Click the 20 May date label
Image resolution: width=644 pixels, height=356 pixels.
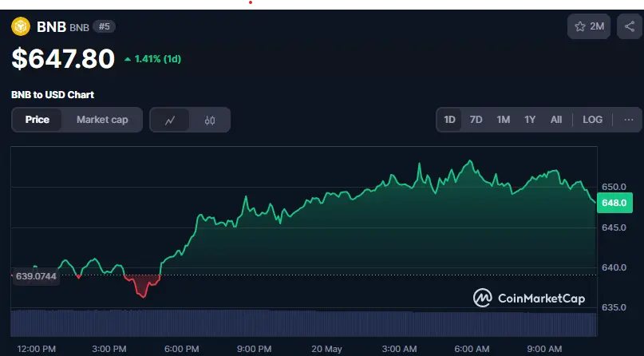(x=326, y=349)
